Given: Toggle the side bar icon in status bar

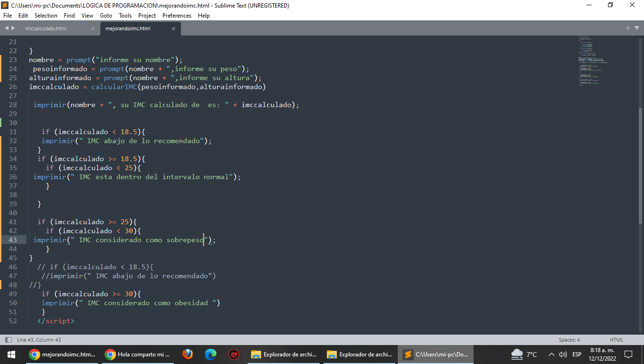Looking at the screenshot, I should coord(8,340).
